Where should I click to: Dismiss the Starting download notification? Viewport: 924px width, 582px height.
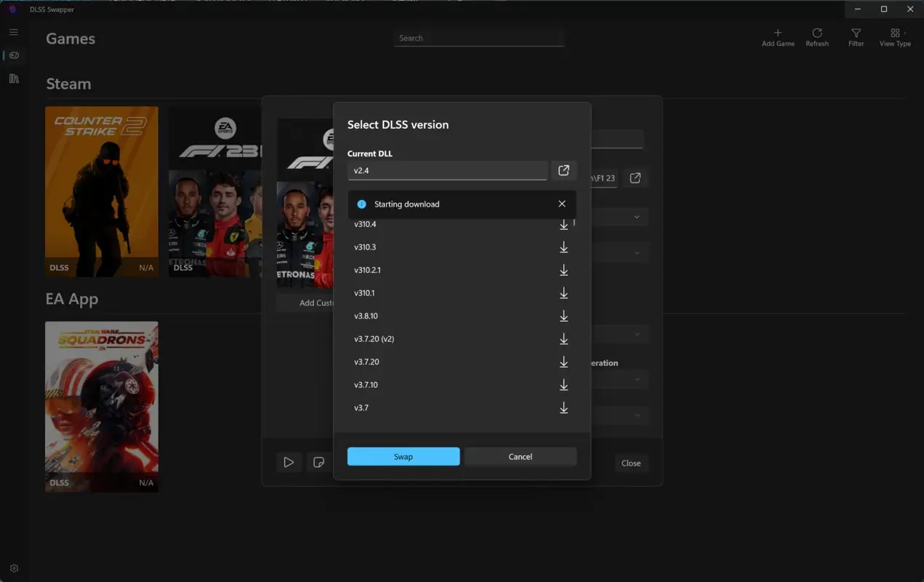tap(561, 204)
